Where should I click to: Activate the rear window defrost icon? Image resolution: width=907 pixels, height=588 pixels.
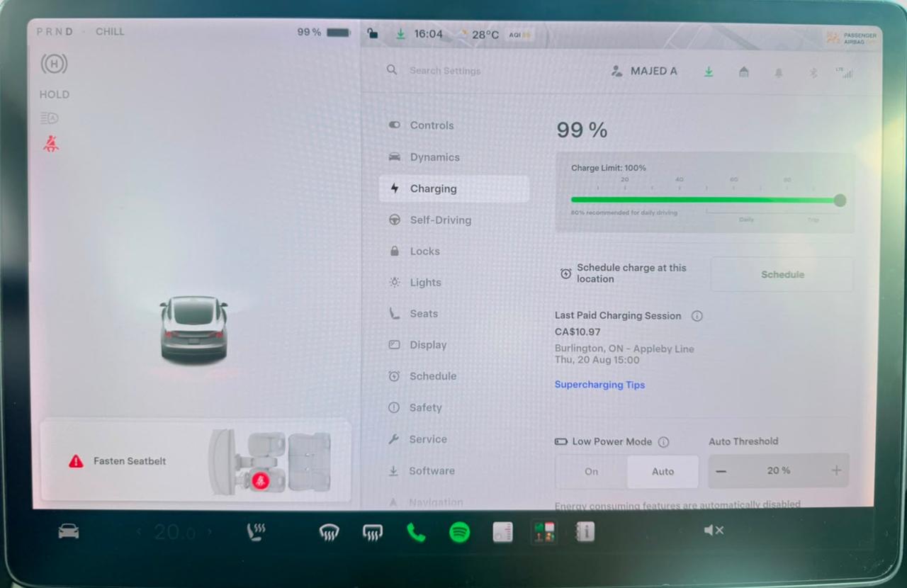click(373, 533)
